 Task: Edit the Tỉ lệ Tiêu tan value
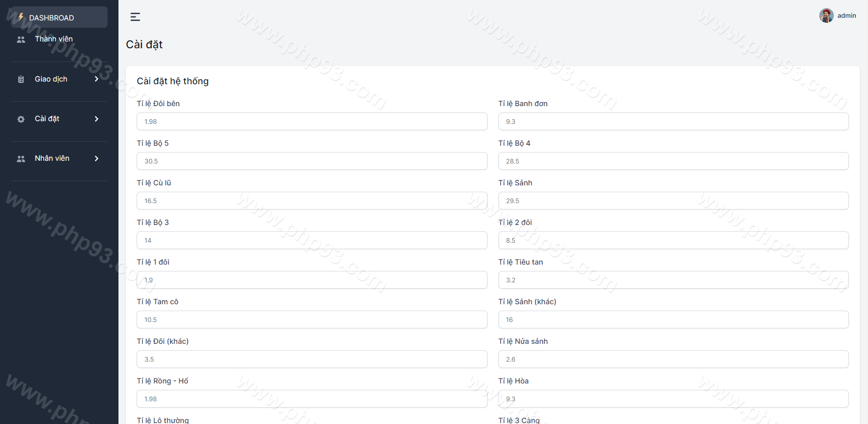[673, 280]
